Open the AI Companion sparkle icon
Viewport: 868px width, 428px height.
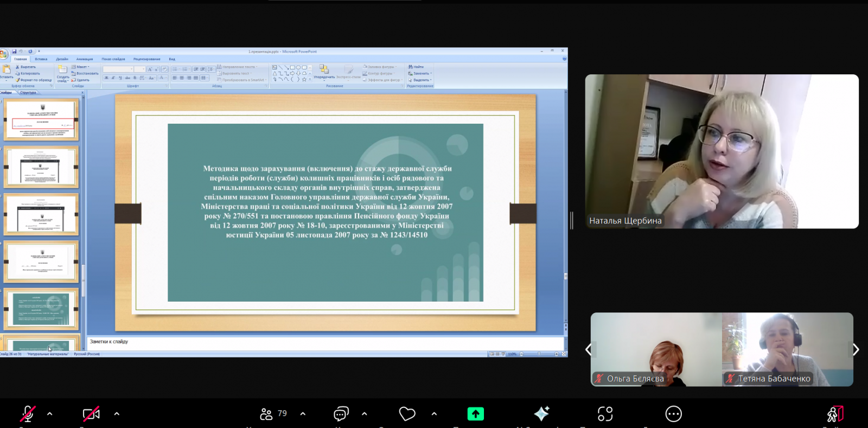coord(541,414)
